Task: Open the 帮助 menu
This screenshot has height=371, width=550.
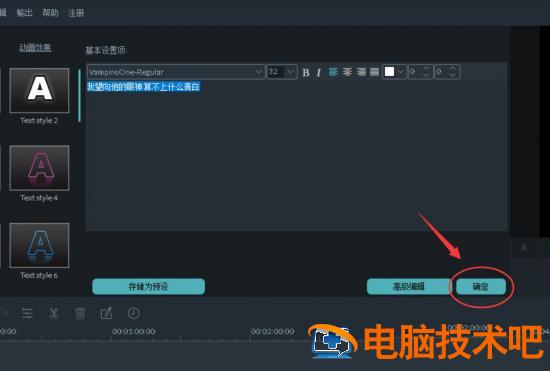Action: point(50,13)
